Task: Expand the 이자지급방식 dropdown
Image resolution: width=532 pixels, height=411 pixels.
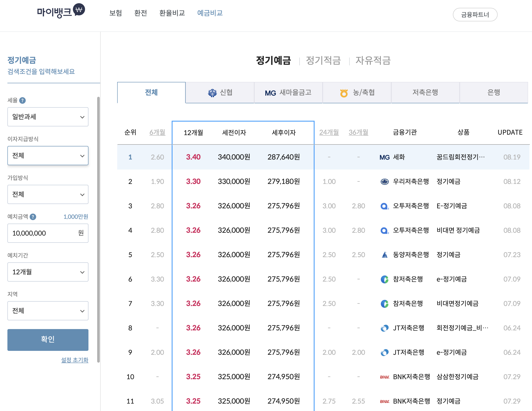Action: pos(48,156)
